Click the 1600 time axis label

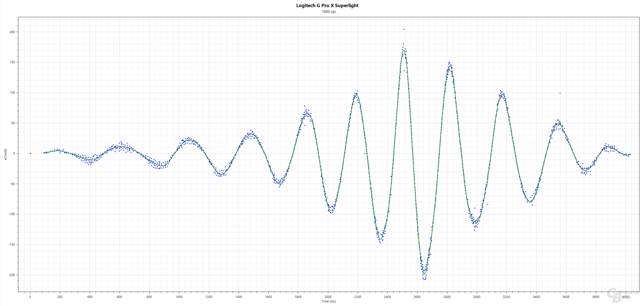268,297
